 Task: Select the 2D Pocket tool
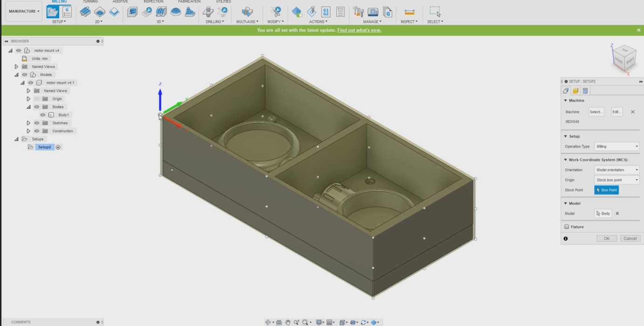click(x=100, y=12)
